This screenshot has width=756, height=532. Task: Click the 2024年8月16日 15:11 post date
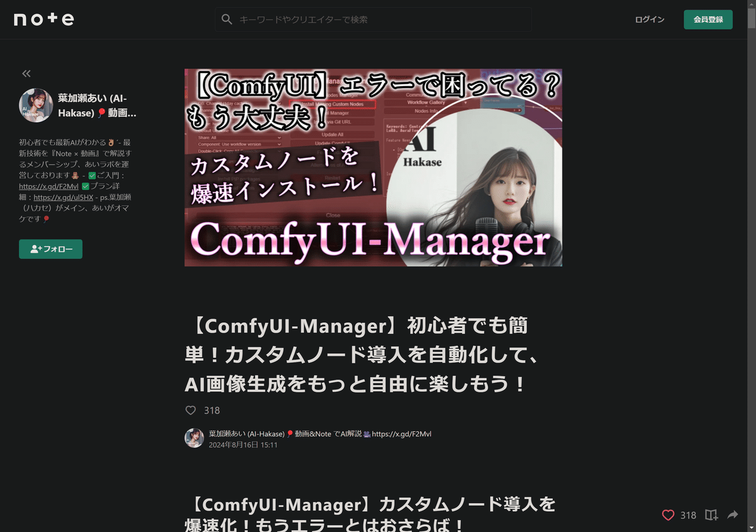pos(243,444)
